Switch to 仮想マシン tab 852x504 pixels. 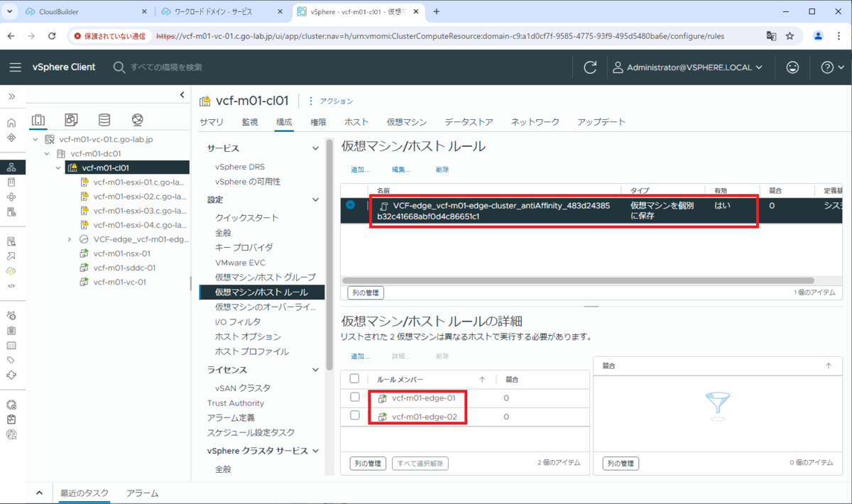[x=407, y=122]
